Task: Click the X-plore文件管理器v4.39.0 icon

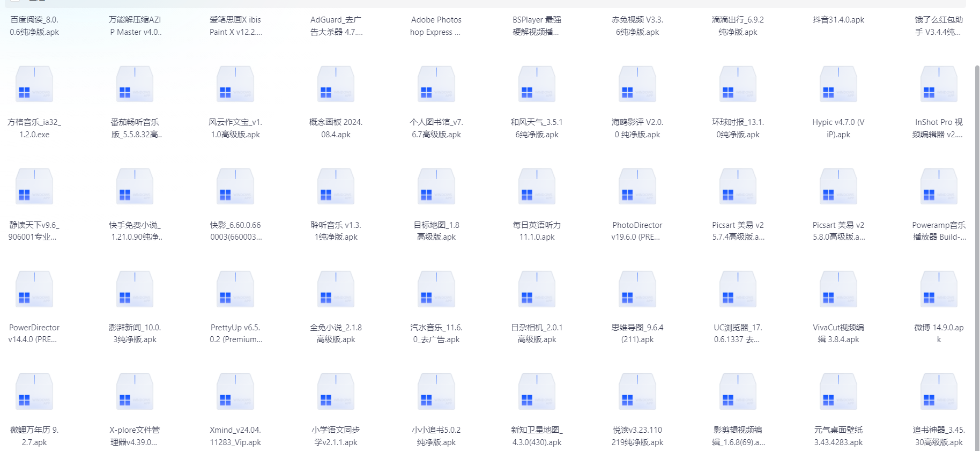Action: pyautogui.click(x=135, y=391)
